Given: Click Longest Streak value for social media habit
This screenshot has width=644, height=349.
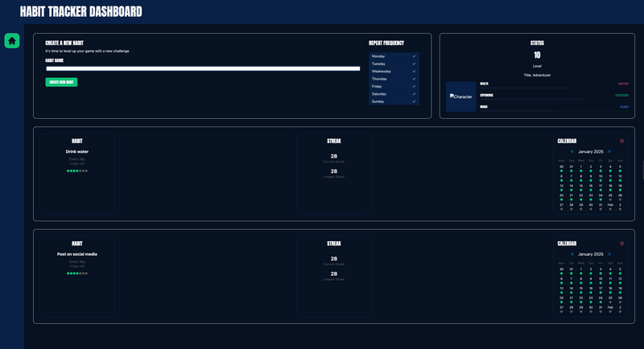Looking at the screenshot, I should [334, 274].
